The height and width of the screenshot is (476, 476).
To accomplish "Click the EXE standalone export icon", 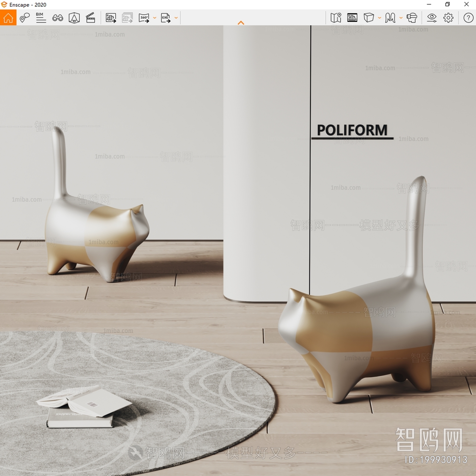I will pos(166,18).
